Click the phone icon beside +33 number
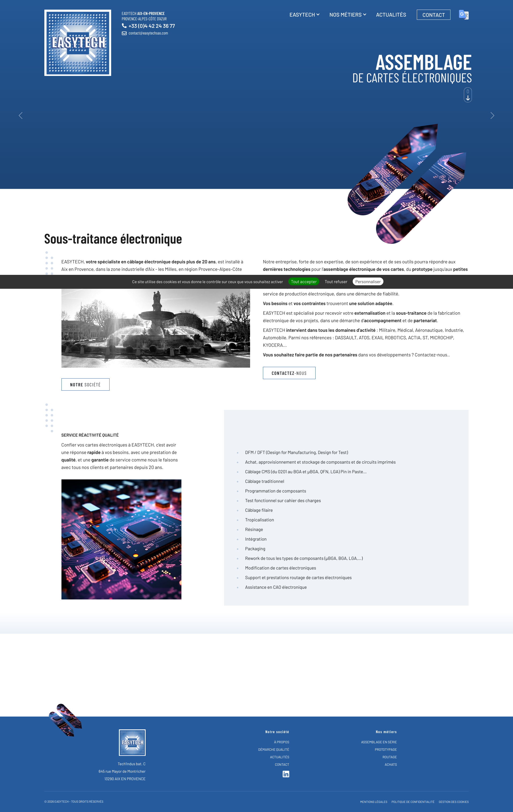The image size is (513, 812). click(124, 26)
